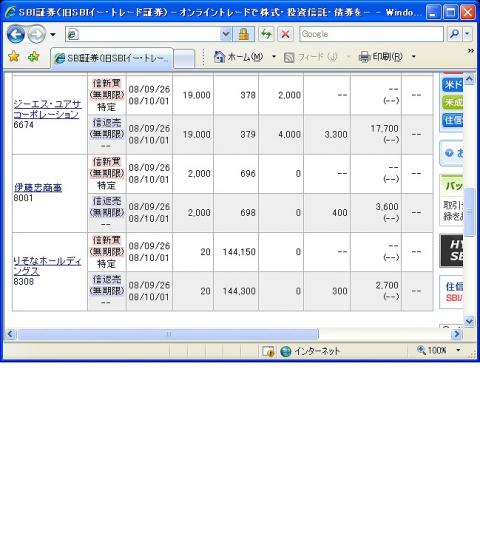This screenshot has height=548, width=480.
Task: Click the Google search magnifier icon
Action: [454, 34]
